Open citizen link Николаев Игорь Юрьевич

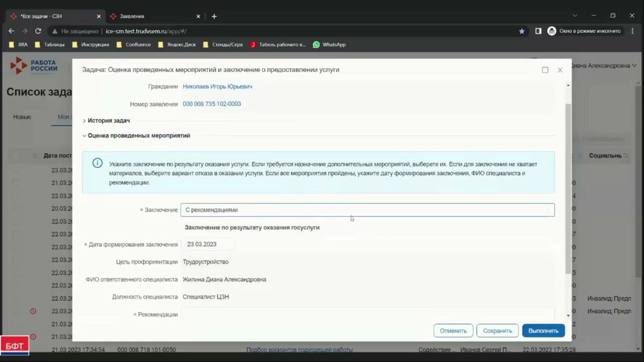(217, 86)
